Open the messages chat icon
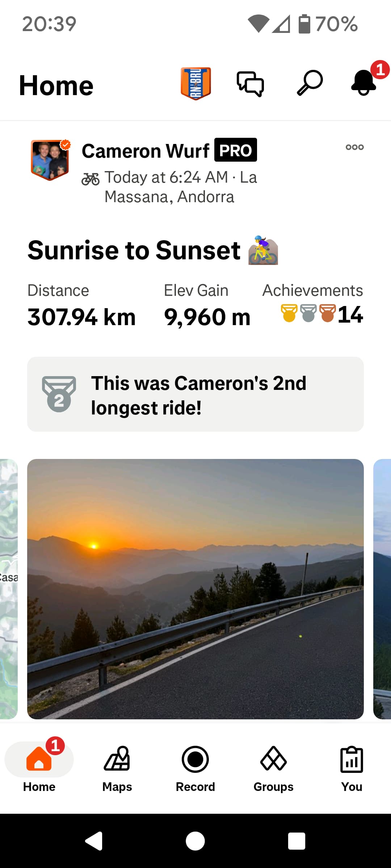The height and width of the screenshot is (868, 391). (250, 84)
